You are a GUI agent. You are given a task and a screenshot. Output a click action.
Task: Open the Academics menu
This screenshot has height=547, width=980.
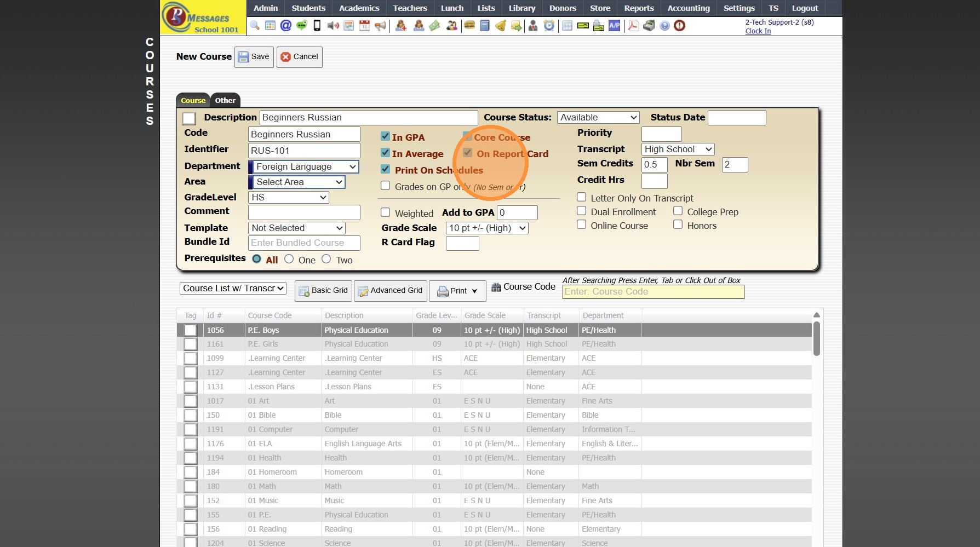click(359, 8)
